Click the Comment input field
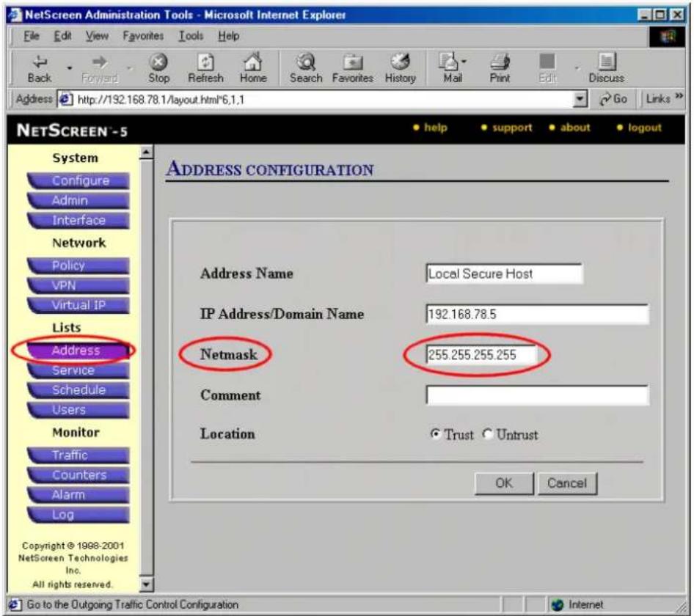Screen dimensions: 694x616 coord(537,395)
